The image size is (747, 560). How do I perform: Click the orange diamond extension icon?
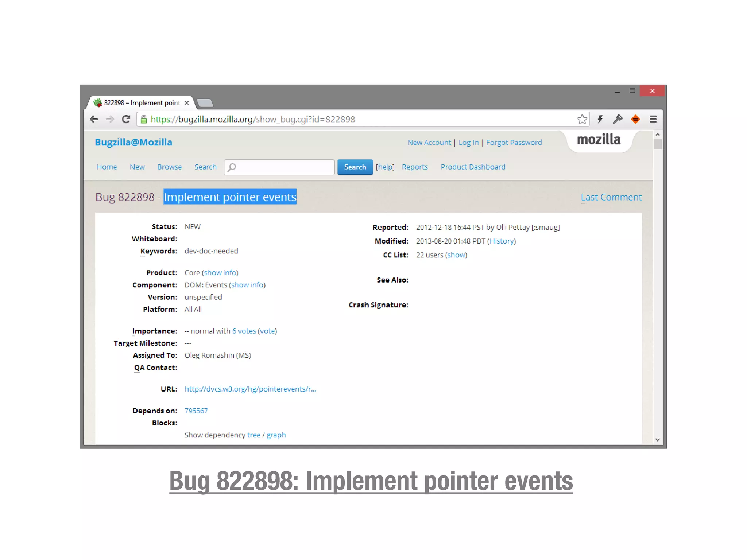pos(635,119)
